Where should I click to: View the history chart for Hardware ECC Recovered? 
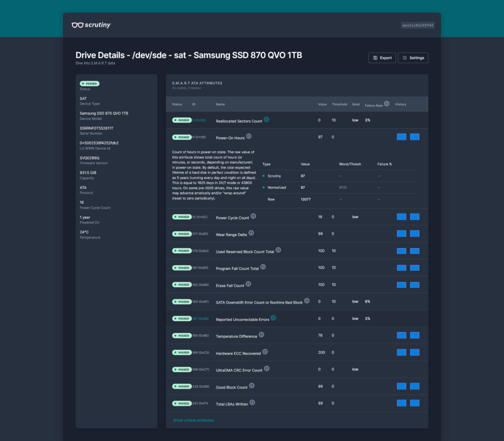pos(408,352)
